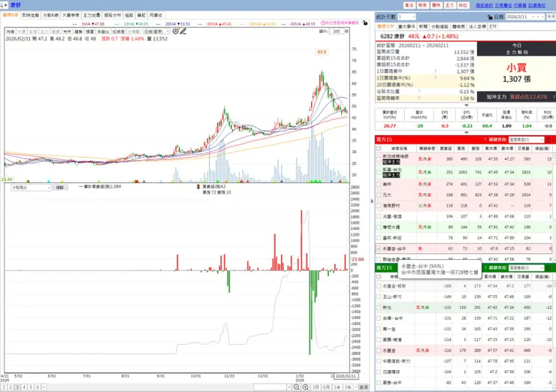Viewport: 556px width, 392px height.
Task: Open 統計天數 dropdown showing 1
Action: [406, 17]
